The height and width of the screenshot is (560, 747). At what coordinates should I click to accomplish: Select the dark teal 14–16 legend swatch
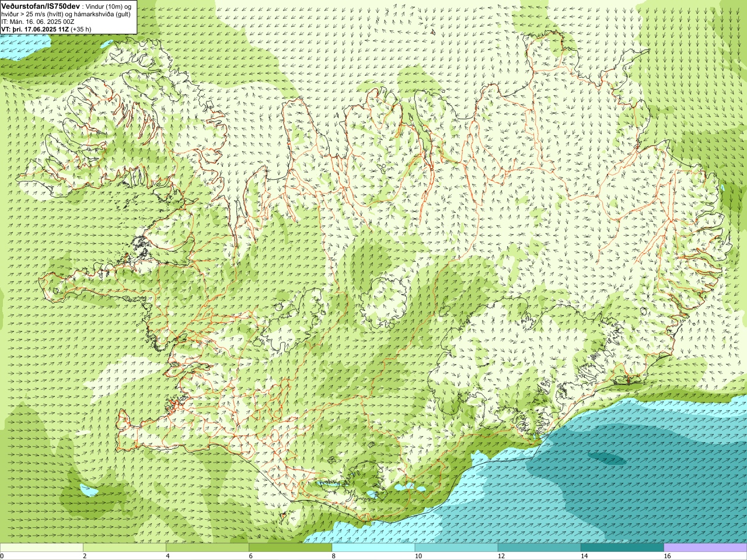click(623, 547)
